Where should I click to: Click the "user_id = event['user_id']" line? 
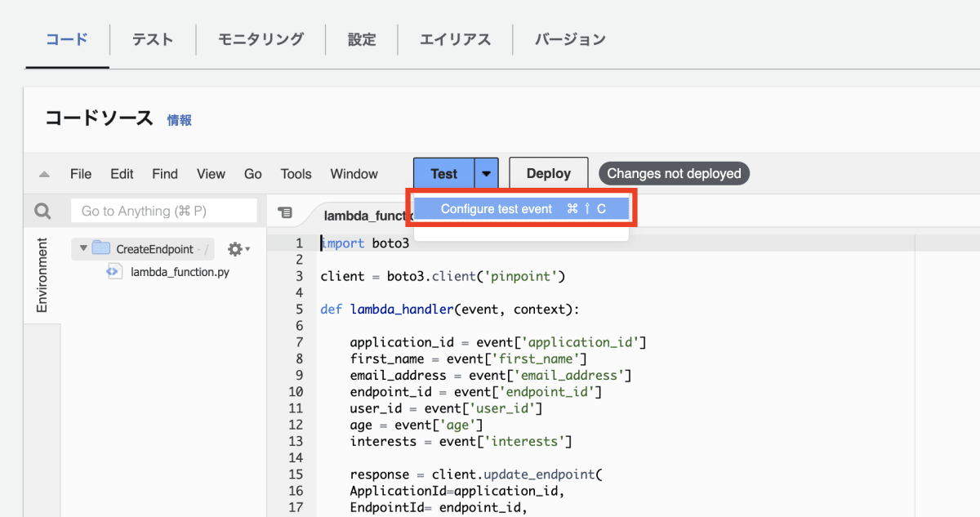(447, 408)
